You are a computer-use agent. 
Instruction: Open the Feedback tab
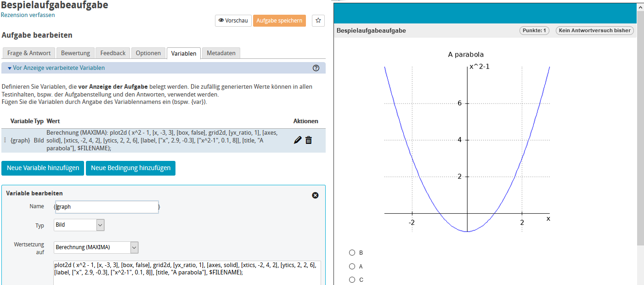[x=113, y=53]
